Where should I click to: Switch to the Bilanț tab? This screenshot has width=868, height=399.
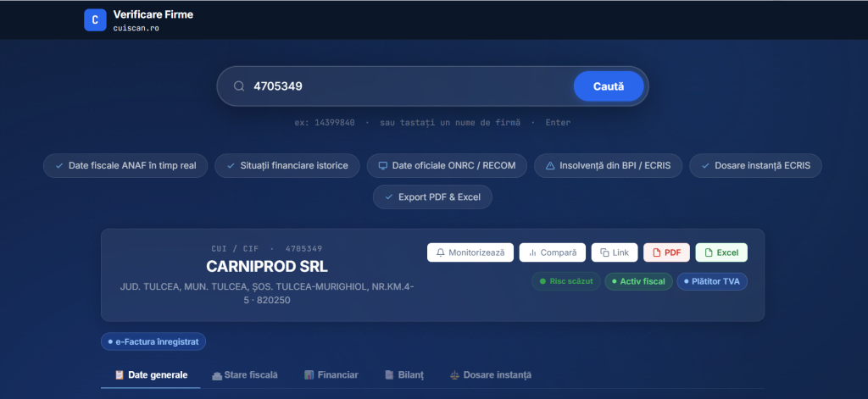pos(404,374)
